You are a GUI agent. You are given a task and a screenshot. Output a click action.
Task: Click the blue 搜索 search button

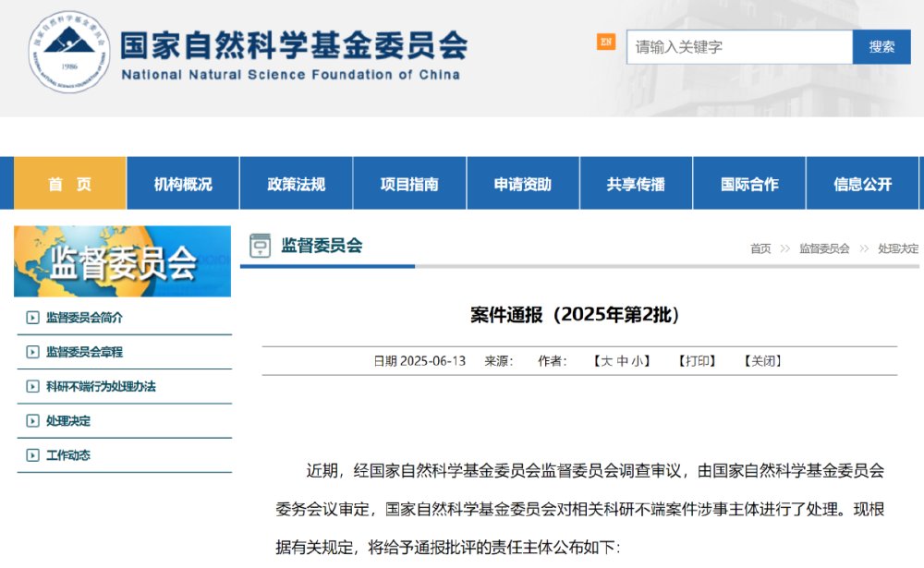click(x=881, y=47)
